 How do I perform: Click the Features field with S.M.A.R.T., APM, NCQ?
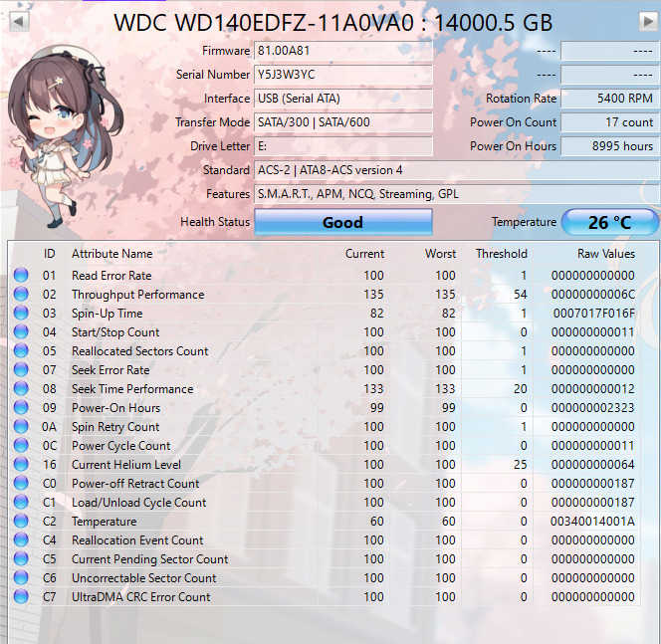tap(456, 194)
